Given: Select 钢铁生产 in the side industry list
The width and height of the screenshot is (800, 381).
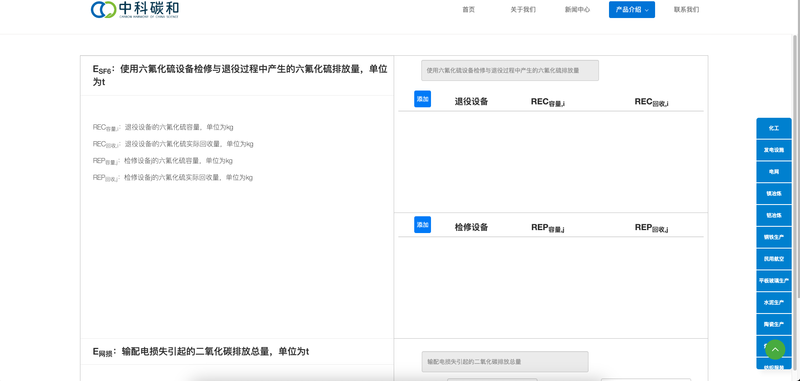Looking at the screenshot, I should tap(774, 237).
